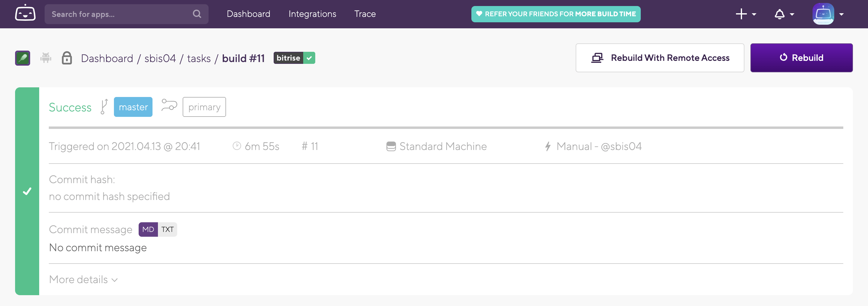Click the green checkmark on bitrise badge
This screenshot has width=868, height=306.
coord(309,58)
